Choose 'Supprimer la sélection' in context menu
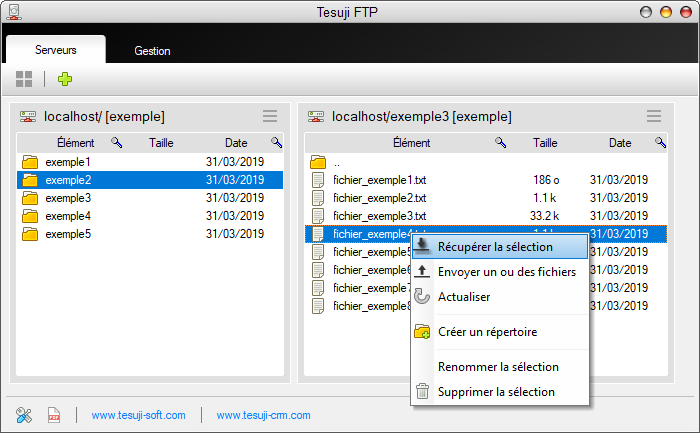This screenshot has height=433, width=700. coord(496,392)
